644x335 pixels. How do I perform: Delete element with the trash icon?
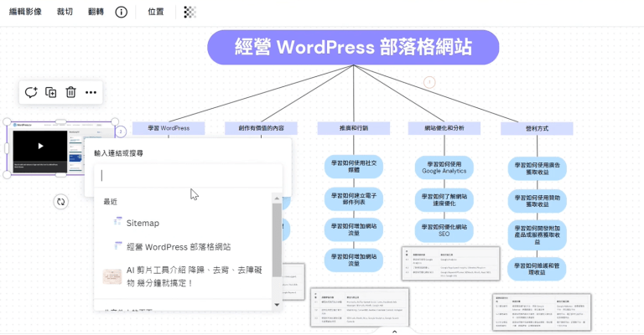(x=70, y=92)
